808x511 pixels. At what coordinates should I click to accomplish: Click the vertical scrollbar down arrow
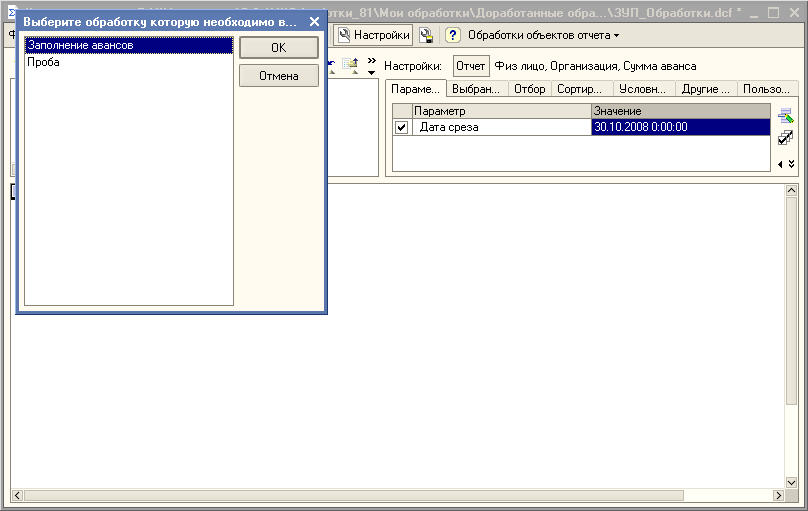[x=792, y=483]
